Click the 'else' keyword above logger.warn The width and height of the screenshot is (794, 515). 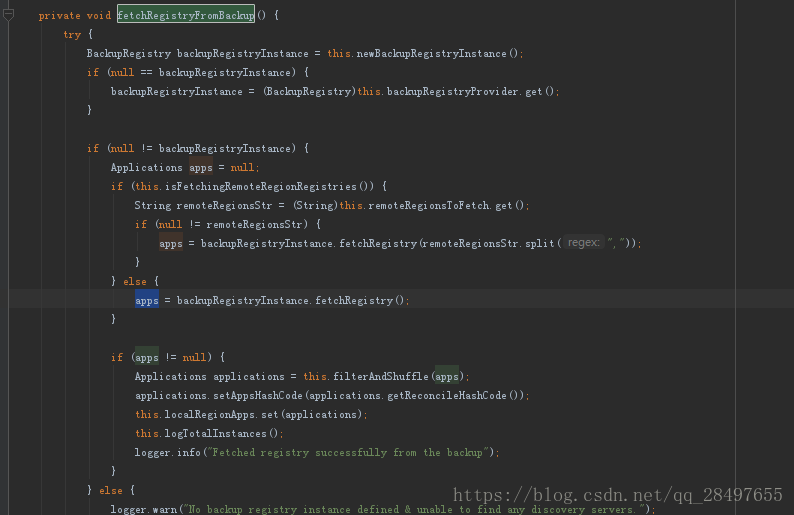pyautogui.click(x=111, y=491)
